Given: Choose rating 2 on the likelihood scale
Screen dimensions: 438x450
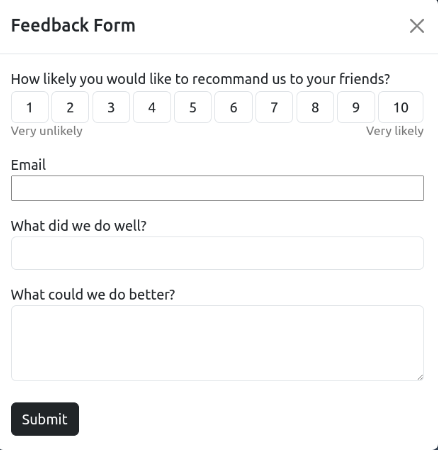Looking at the screenshot, I should click(70, 107).
